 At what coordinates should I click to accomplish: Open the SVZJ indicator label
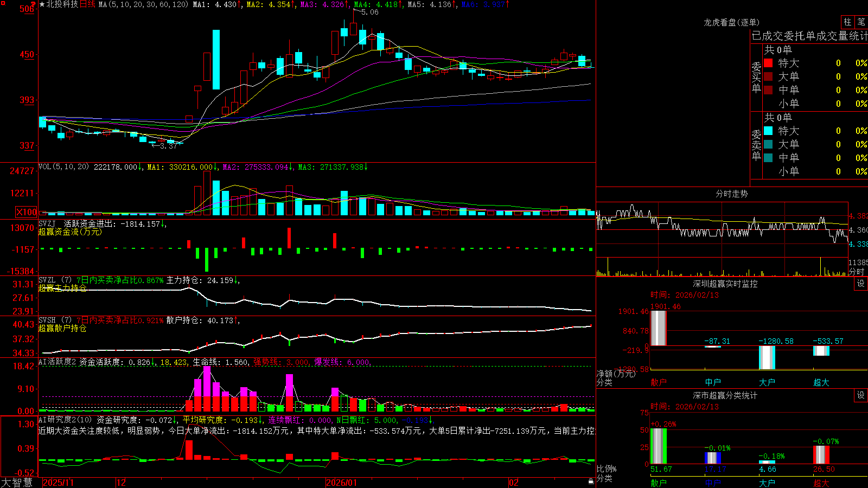(47, 223)
